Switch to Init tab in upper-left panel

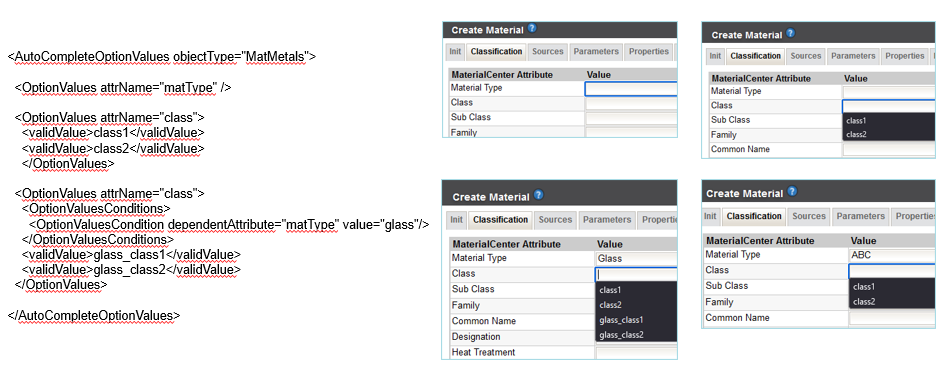coord(455,52)
